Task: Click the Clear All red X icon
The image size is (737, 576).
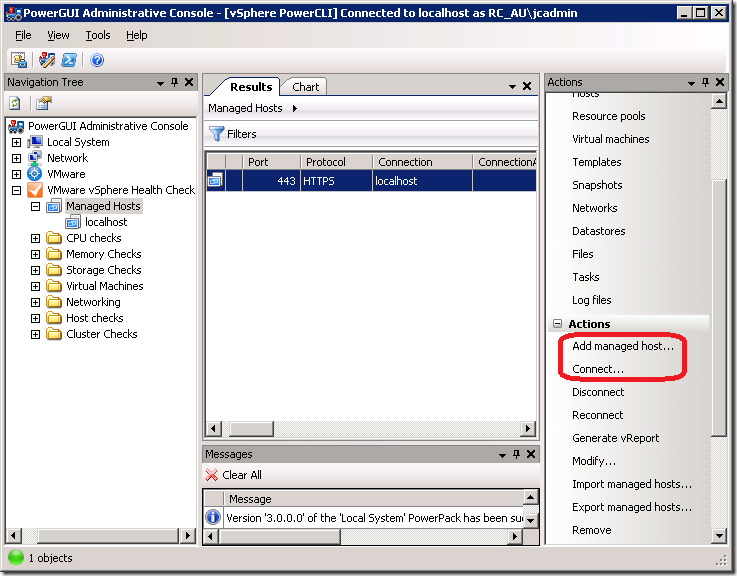Action: pos(213,475)
